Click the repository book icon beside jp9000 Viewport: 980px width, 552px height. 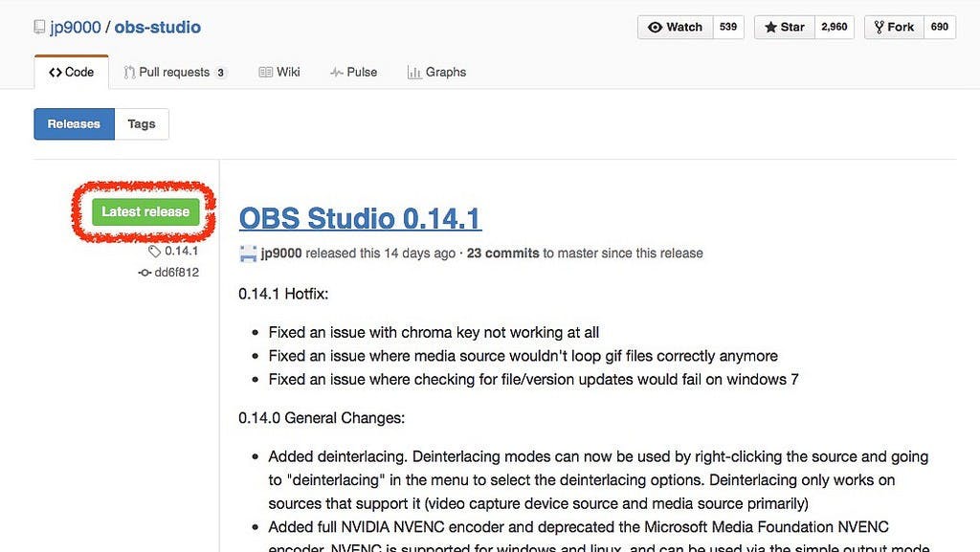[x=40, y=28]
